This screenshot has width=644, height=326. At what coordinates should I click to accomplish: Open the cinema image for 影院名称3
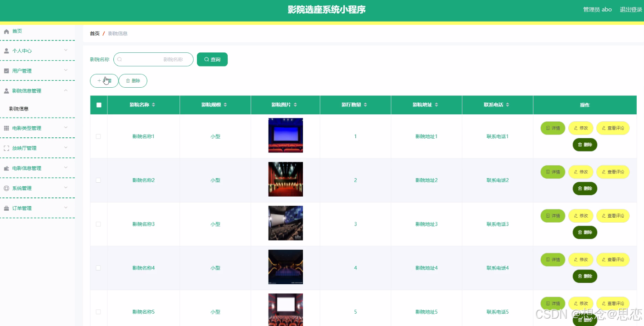coord(286,223)
